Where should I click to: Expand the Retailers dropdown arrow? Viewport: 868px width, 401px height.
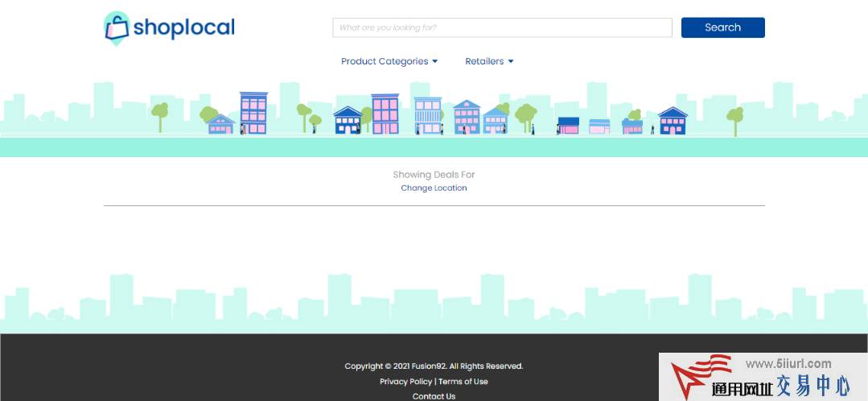(x=510, y=61)
